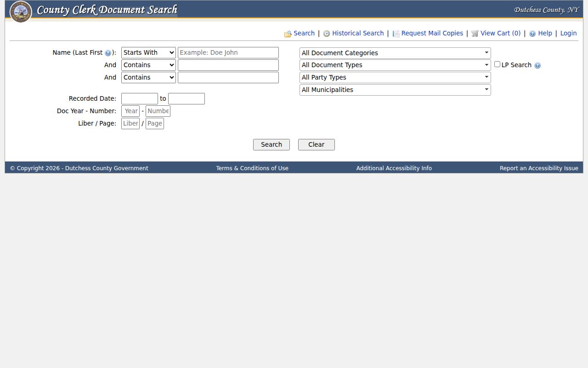Open Terms & Conditions of Use link

252,168
